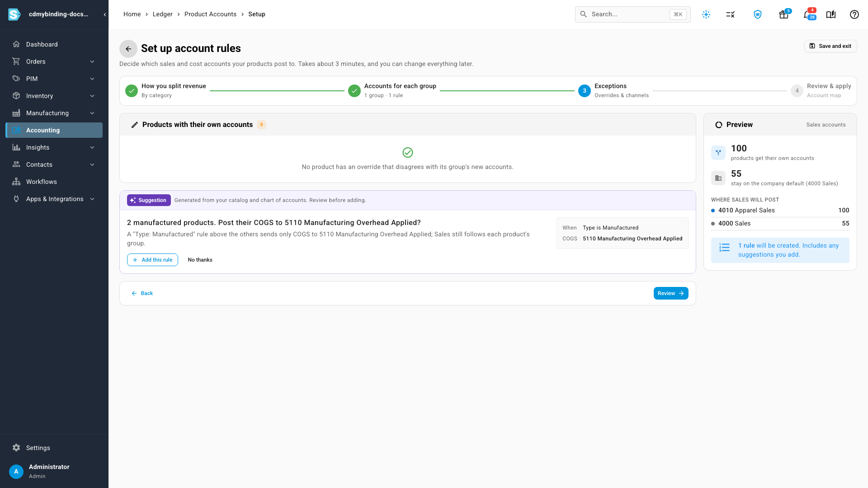Collapse the sidebar with the chevron
This screenshot has height=488, width=868.
click(x=105, y=14)
